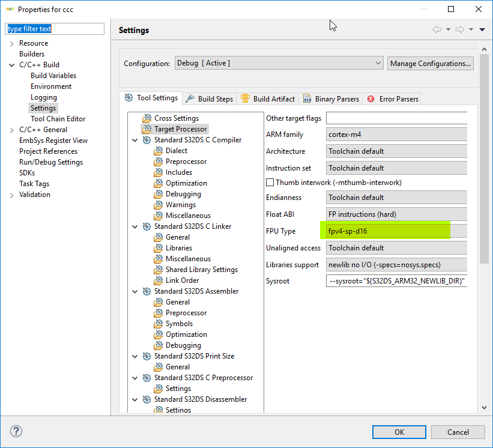This screenshot has width=493, height=448.
Task: Click the Sysroot text field
Action: [396, 280]
